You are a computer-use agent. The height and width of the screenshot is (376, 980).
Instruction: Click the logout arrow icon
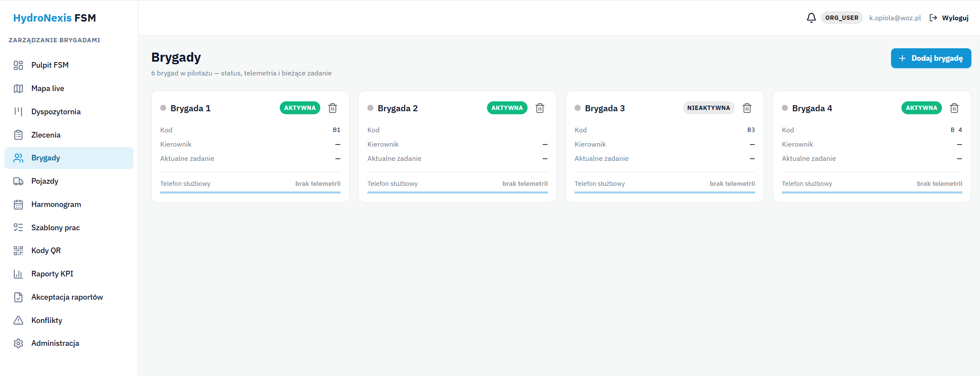(x=933, y=18)
